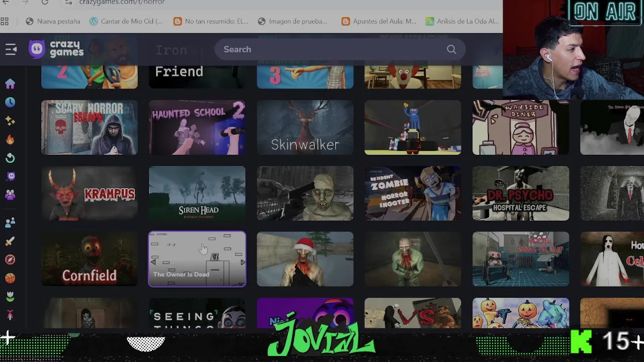The image size is (644, 362).
Task: Open The Owner Is Dead game
Action: [197, 259]
